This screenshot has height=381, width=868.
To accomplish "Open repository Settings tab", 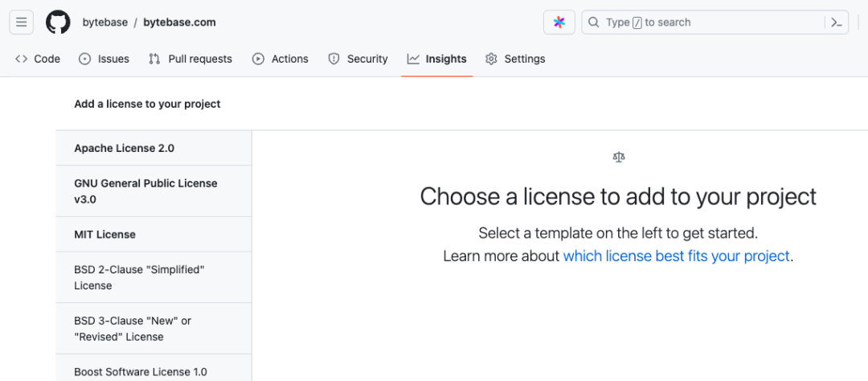I will pos(515,59).
